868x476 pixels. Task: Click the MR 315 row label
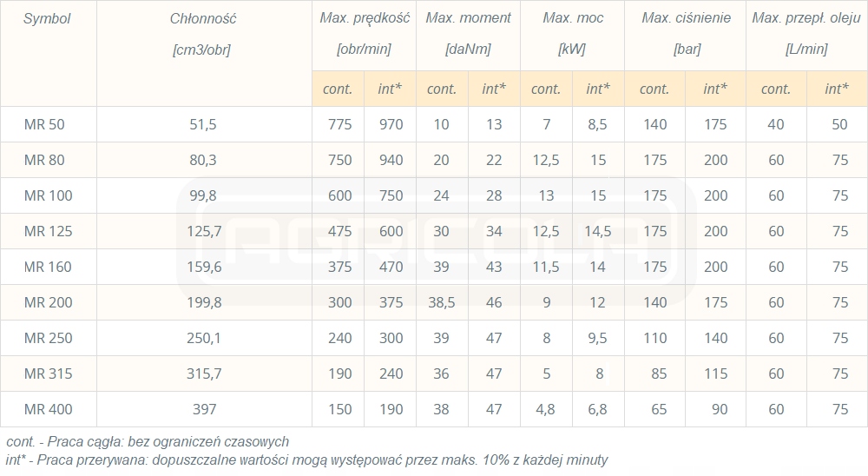pos(48,374)
